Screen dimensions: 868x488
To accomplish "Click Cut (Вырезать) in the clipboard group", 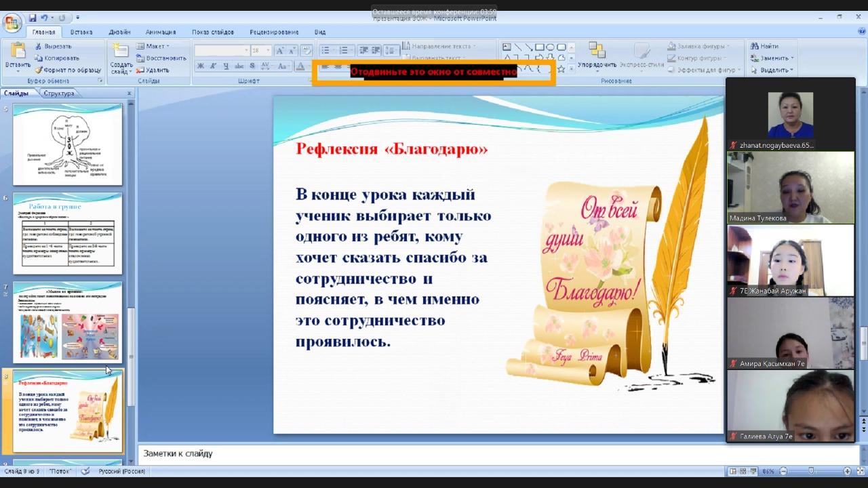I will point(53,46).
